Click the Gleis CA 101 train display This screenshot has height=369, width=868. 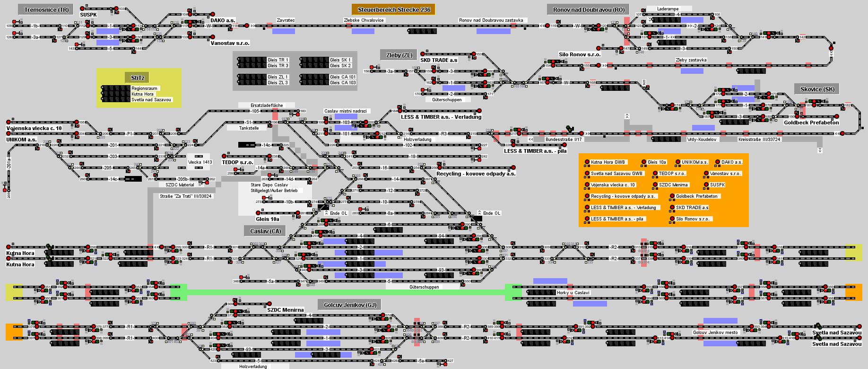coord(314,77)
